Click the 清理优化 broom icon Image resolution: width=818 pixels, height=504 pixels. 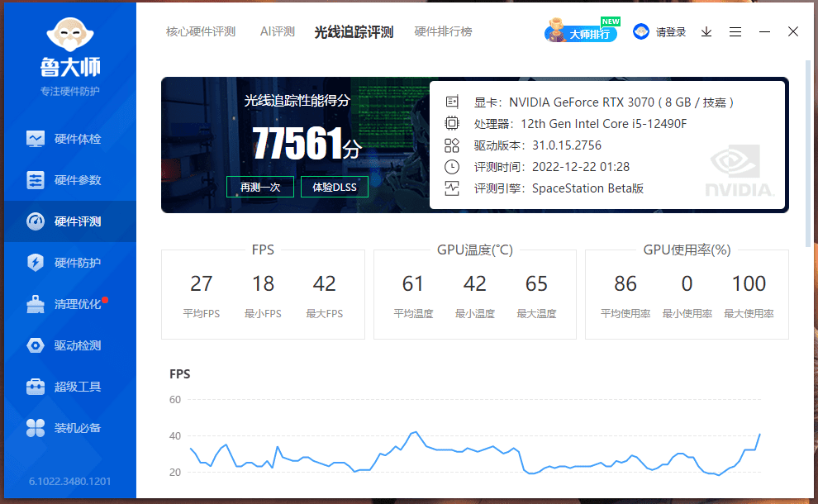tap(36, 304)
